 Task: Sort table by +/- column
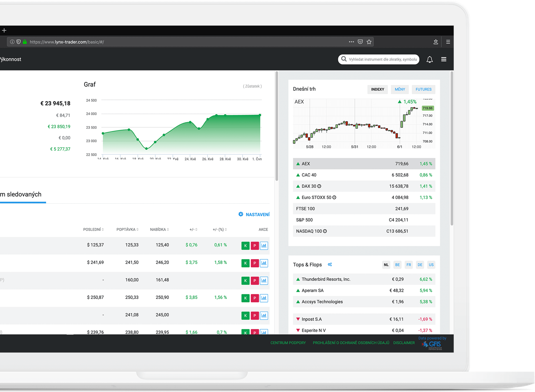pos(193,229)
